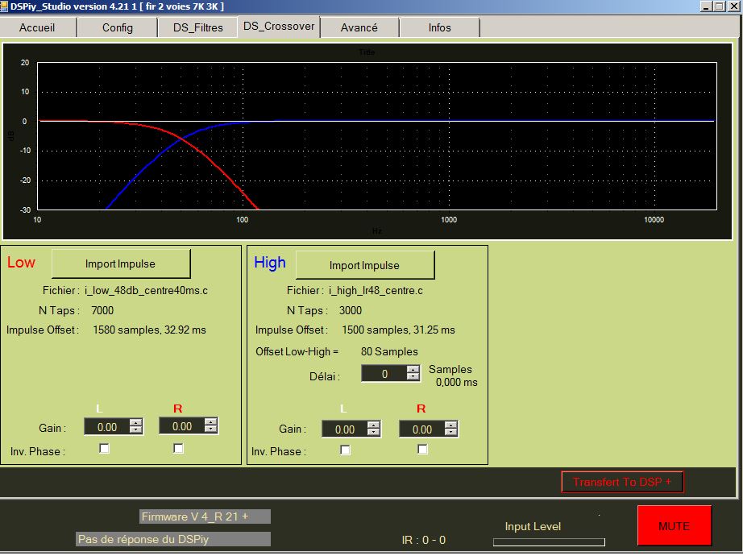The width and height of the screenshot is (743, 560).
Task: Toggle Low L channel Inv. Phase checkbox
Action: (104, 449)
